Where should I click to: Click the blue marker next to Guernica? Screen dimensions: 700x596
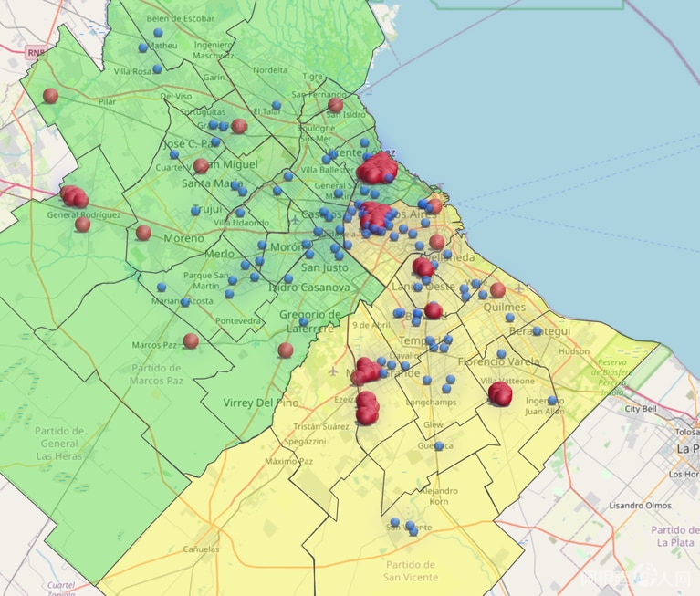[439, 446]
